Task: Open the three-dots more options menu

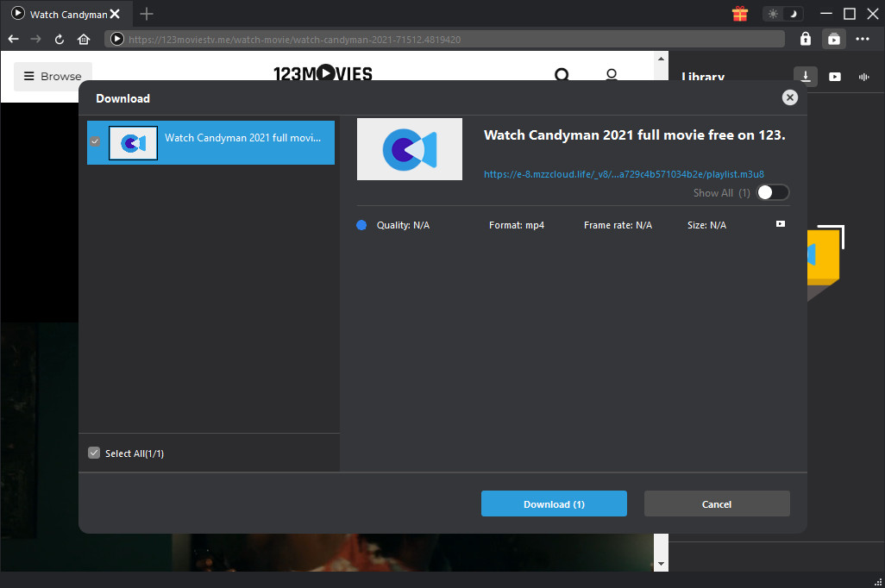Action: (x=863, y=39)
